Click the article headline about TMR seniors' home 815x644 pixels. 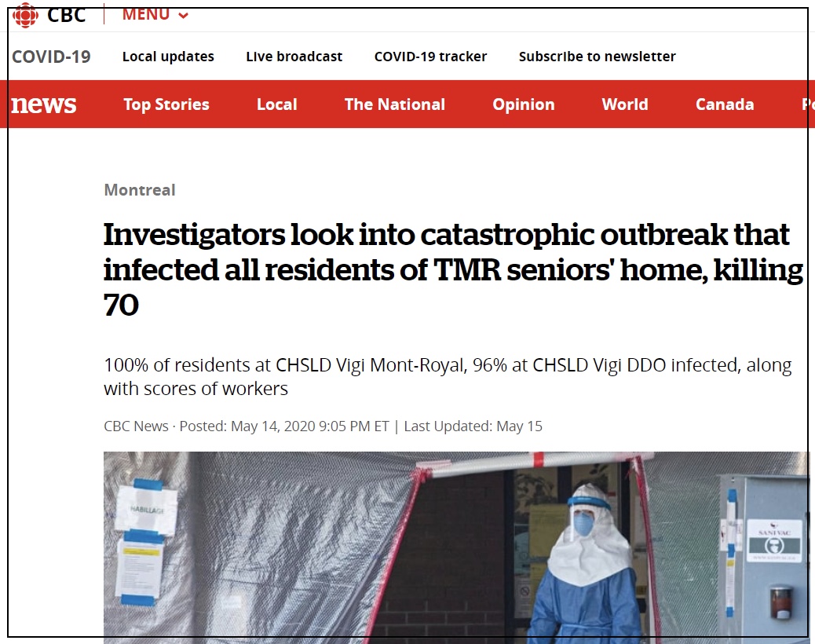(453, 269)
